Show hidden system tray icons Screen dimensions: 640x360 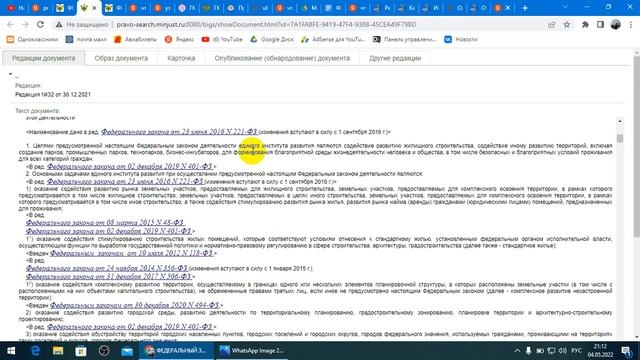(x=517, y=351)
